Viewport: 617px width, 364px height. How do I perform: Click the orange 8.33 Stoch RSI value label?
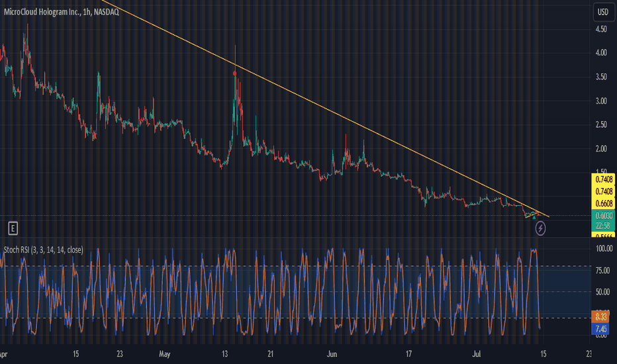point(600,317)
